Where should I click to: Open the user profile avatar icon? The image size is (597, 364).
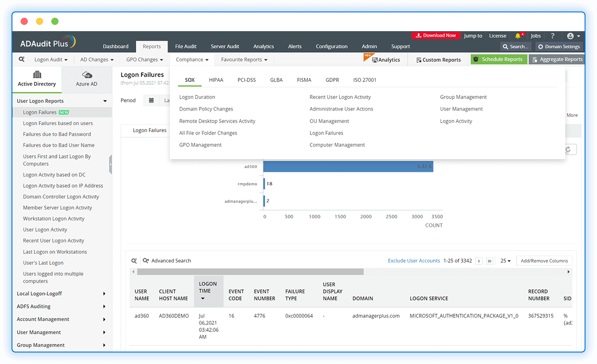(570, 36)
